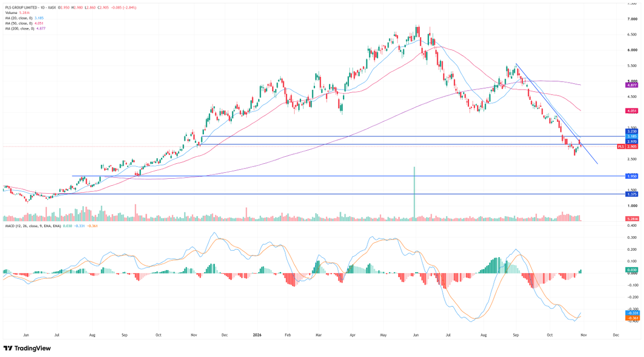Image resolution: width=644 pixels, height=357 pixels.
Task: Click the "6.000" price scale label
Action: pyautogui.click(x=632, y=50)
